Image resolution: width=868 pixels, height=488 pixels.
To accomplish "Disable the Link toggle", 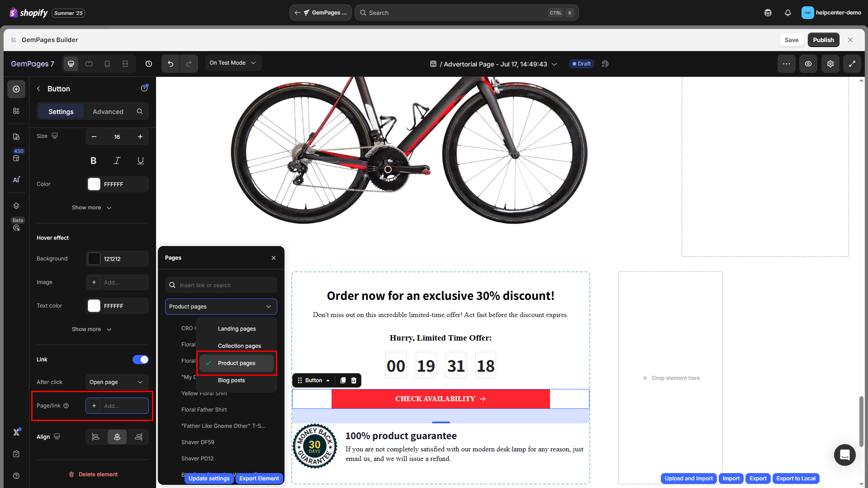I will tap(141, 360).
